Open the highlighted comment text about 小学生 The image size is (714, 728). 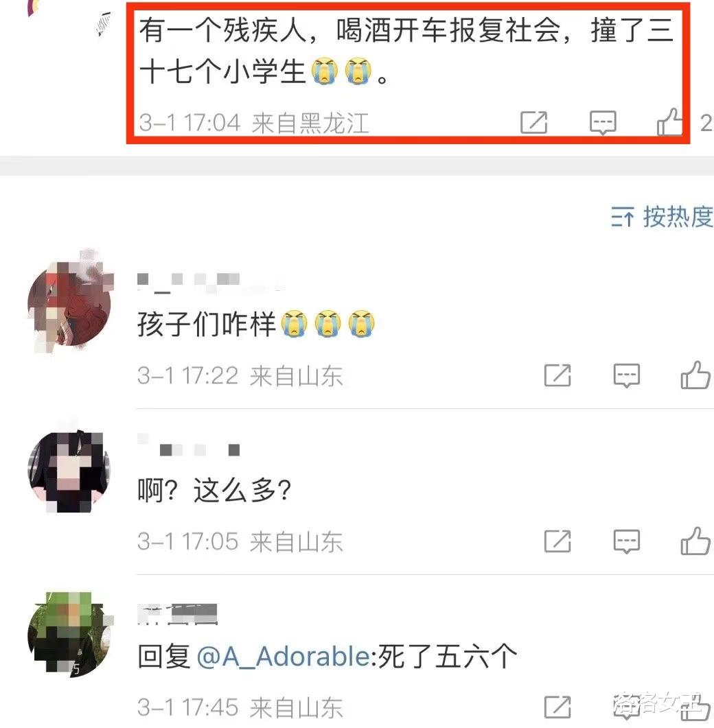(406, 51)
